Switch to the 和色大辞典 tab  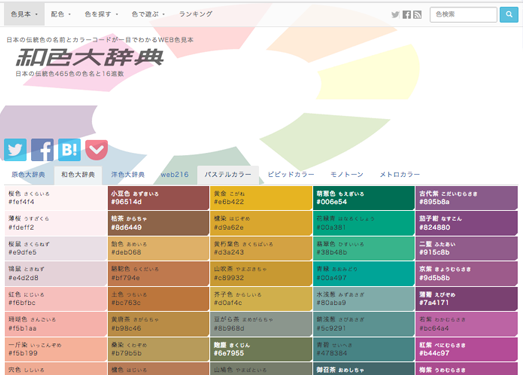point(78,175)
